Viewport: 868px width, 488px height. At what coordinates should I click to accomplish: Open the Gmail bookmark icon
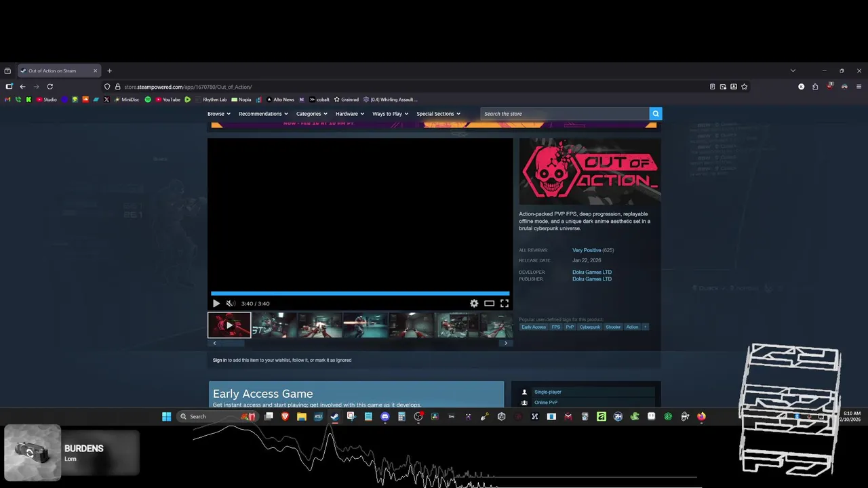(x=7, y=100)
